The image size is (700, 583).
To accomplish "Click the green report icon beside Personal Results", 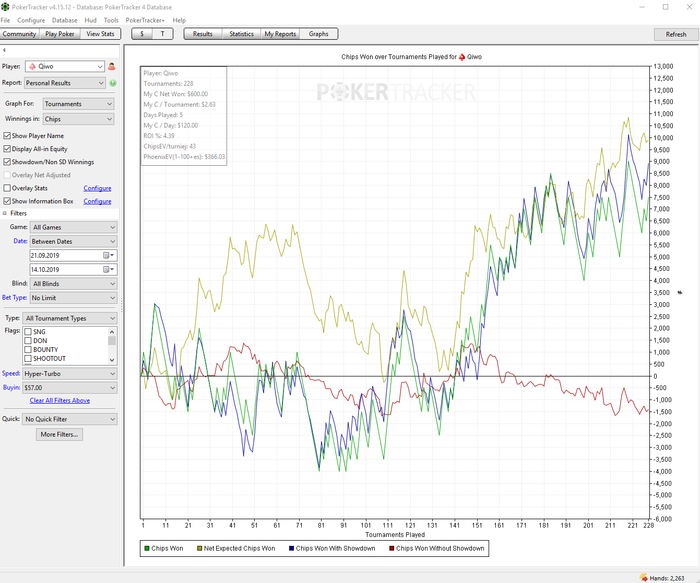I will click(112, 83).
